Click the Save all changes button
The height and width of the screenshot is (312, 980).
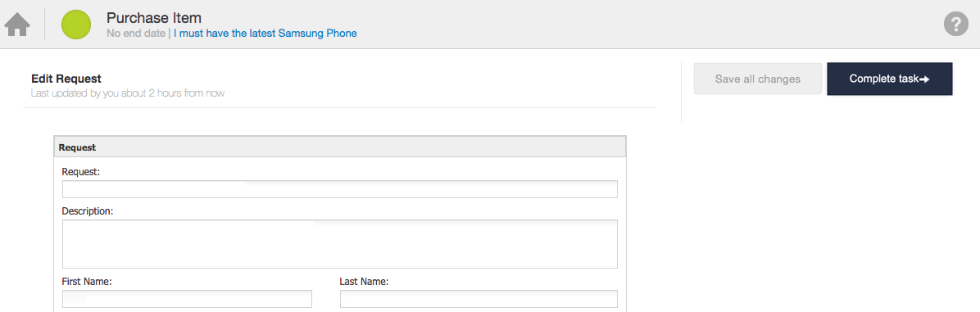coord(757,79)
